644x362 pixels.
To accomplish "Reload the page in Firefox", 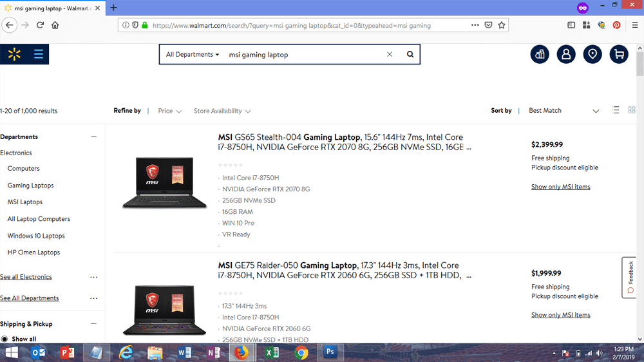I will pyautogui.click(x=40, y=25).
